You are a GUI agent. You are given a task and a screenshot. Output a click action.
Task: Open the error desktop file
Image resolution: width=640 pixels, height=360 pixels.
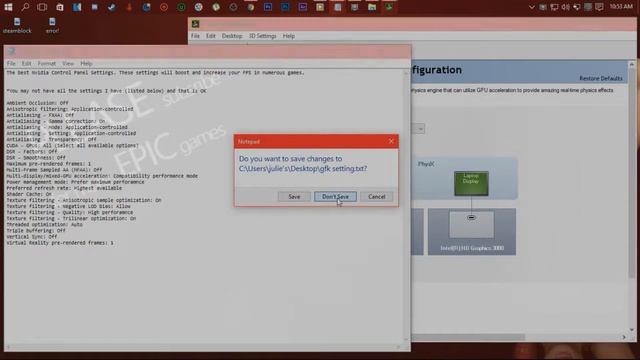[x=52, y=25]
